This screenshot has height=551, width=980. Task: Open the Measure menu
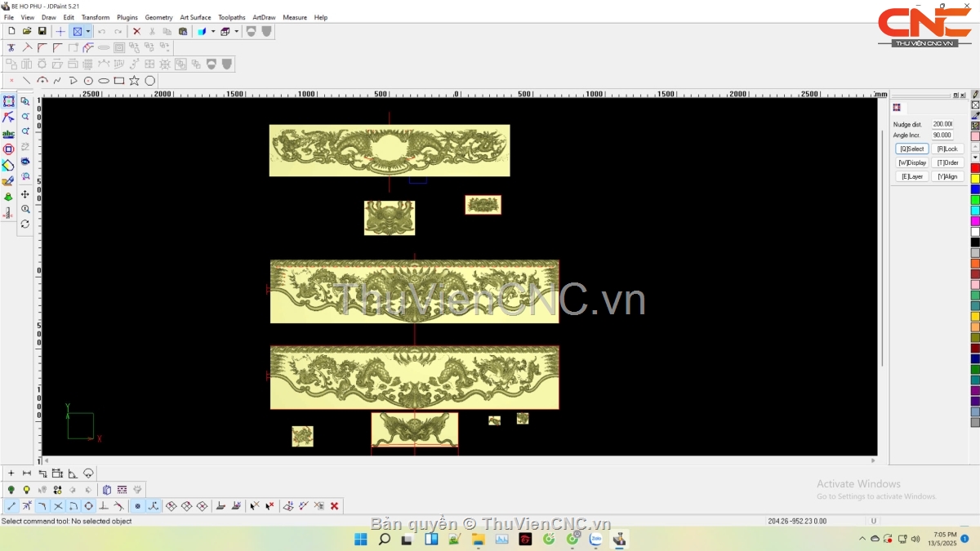[295, 17]
